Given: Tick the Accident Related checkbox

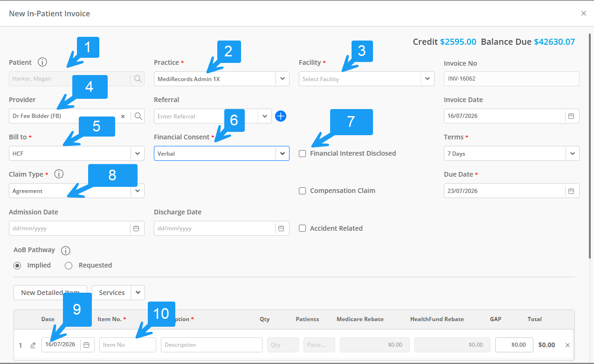Looking at the screenshot, I should click(x=303, y=228).
